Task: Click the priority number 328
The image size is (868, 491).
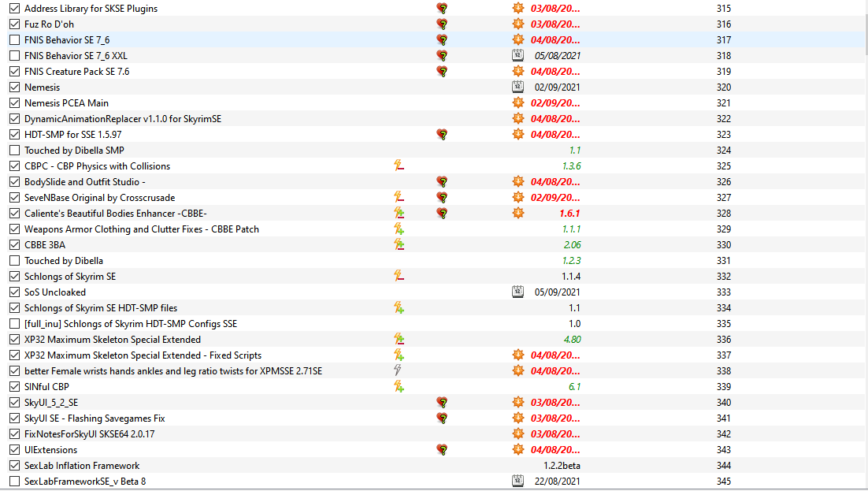Action: pyautogui.click(x=724, y=214)
